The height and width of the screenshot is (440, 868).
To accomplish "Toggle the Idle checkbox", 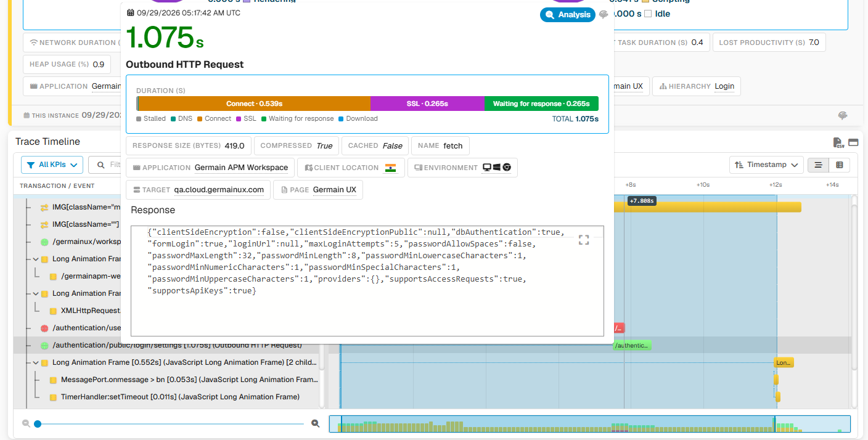I will click(648, 14).
